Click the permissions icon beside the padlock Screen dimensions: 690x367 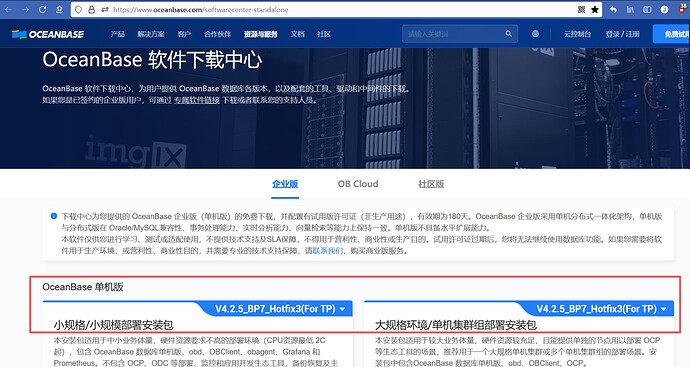105,9
